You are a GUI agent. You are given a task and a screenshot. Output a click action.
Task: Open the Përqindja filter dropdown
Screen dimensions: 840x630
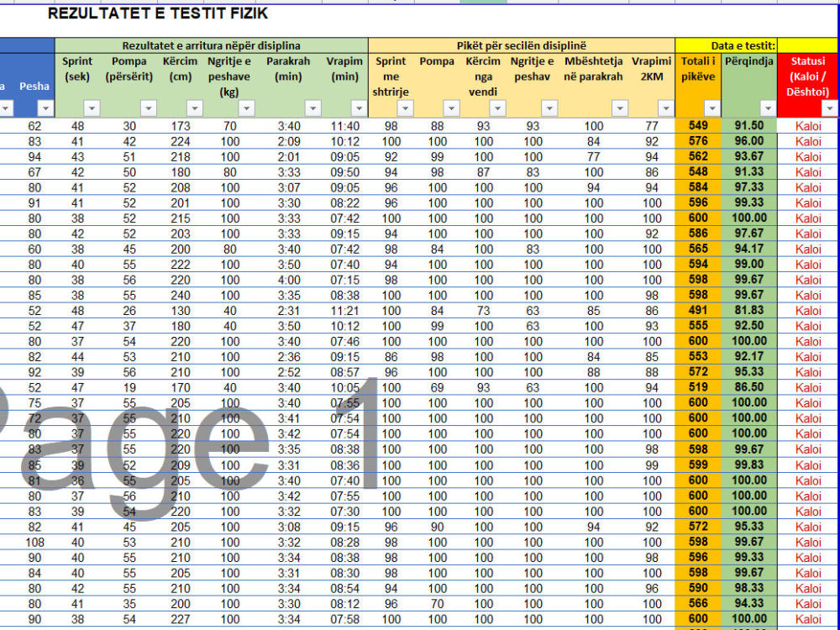point(769,108)
